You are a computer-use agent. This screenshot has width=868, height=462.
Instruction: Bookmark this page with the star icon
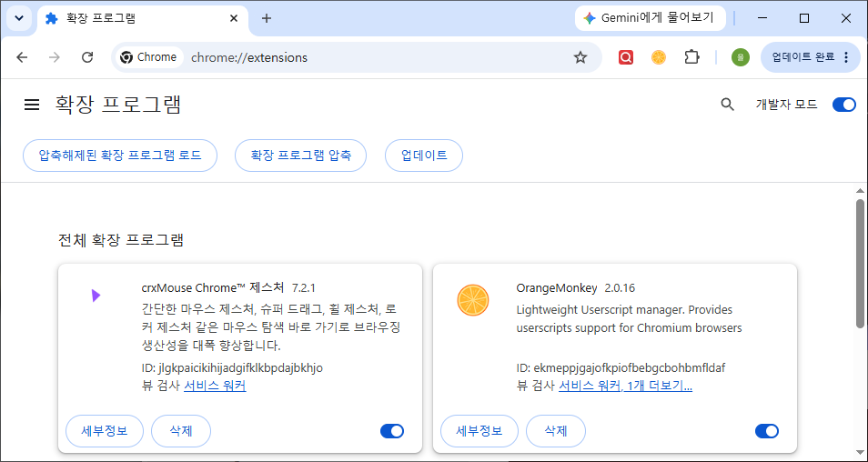580,57
